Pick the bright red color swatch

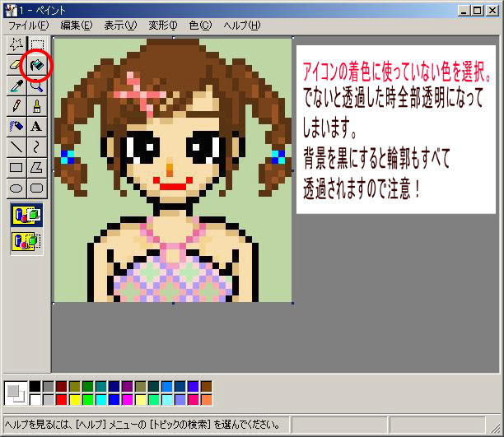point(62,399)
